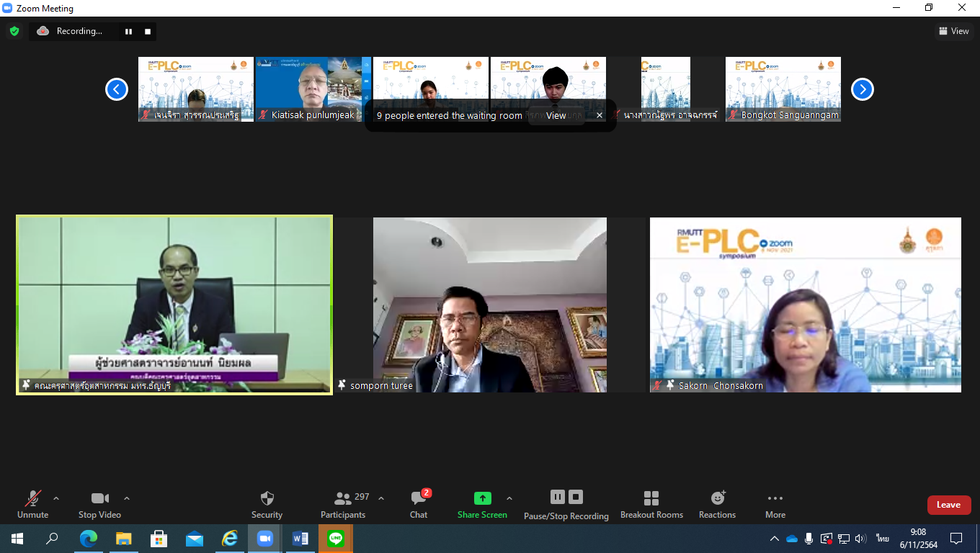This screenshot has width=980, height=553.
Task: Select the Sakorn Chonsakorn video tile
Action: click(x=806, y=305)
